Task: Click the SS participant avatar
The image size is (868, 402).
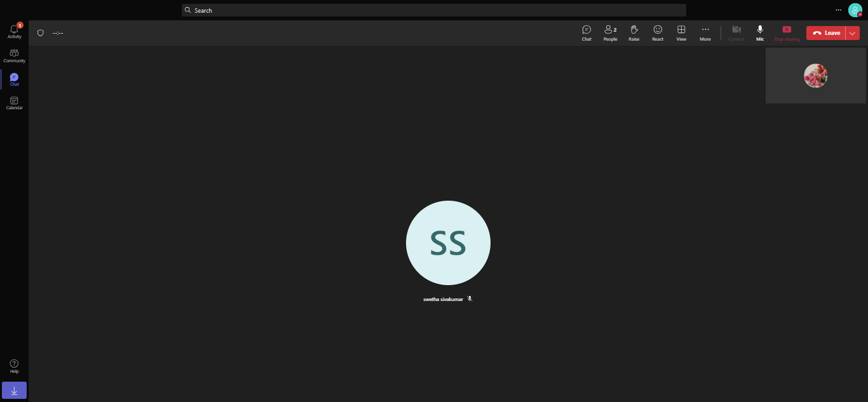Action: pos(448,243)
